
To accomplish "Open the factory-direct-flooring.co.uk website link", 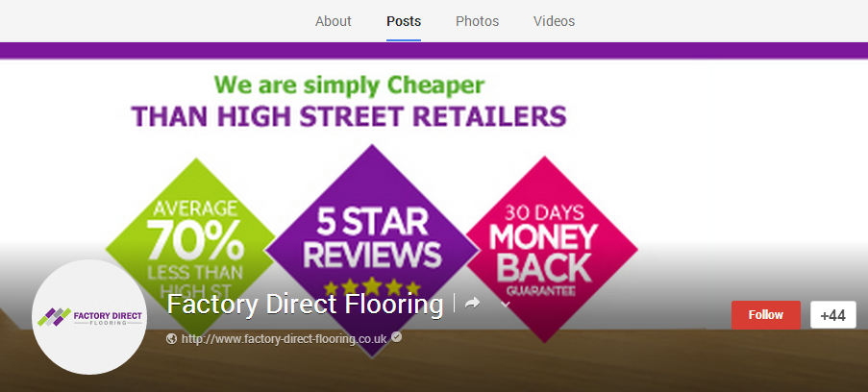I will pos(284,338).
